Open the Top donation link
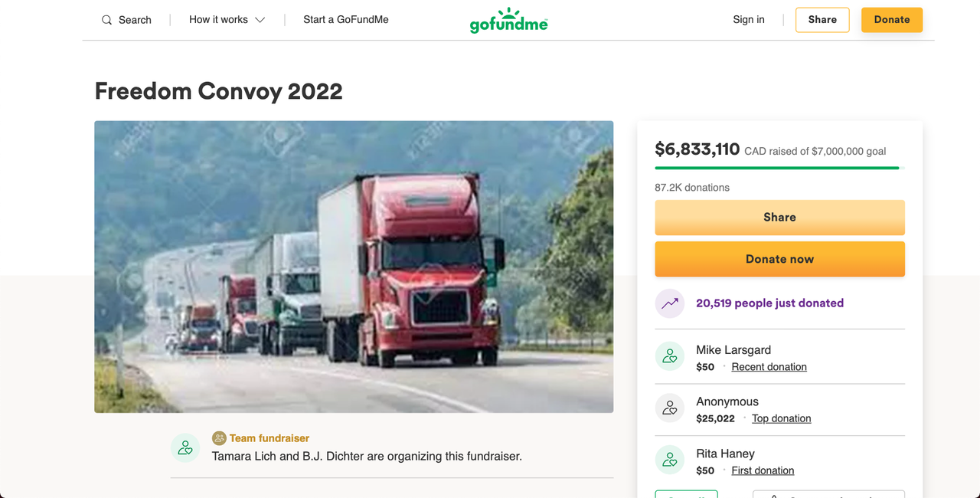The height and width of the screenshot is (498, 980). pyautogui.click(x=781, y=418)
